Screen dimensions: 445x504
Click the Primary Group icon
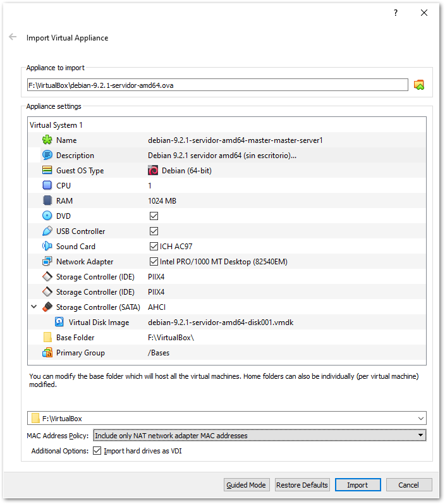(x=47, y=353)
